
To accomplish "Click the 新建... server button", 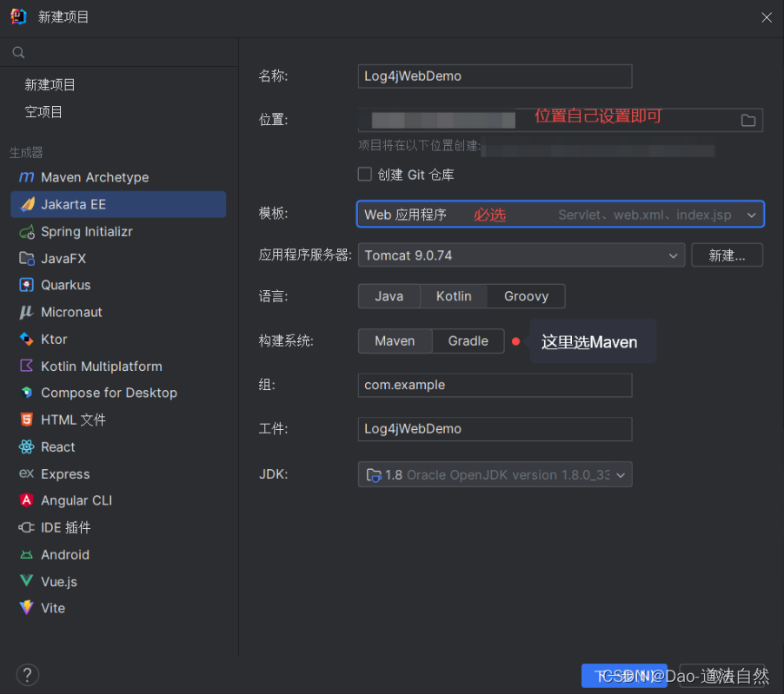I will tap(727, 254).
